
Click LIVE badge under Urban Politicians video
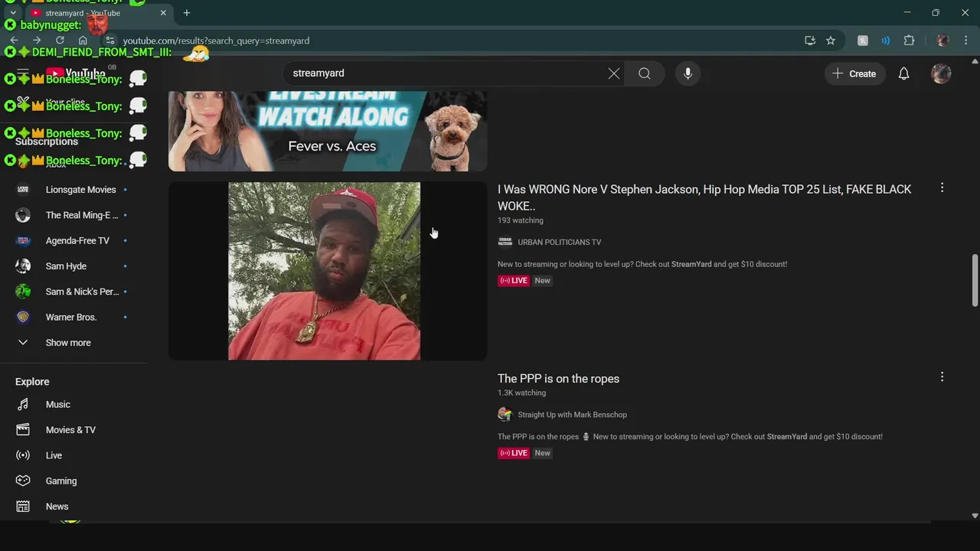tap(514, 281)
